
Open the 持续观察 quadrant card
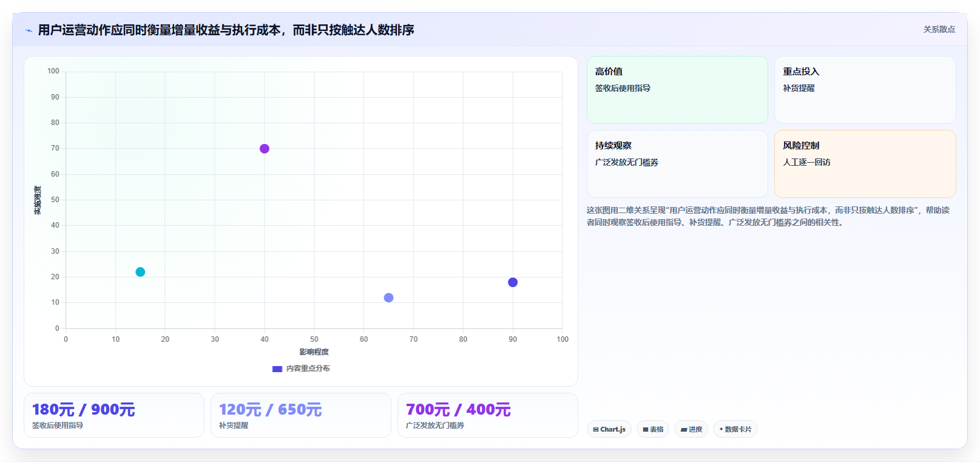tap(677, 164)
